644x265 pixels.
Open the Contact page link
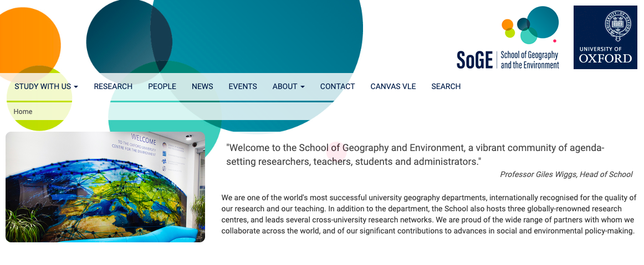point(338,86)
